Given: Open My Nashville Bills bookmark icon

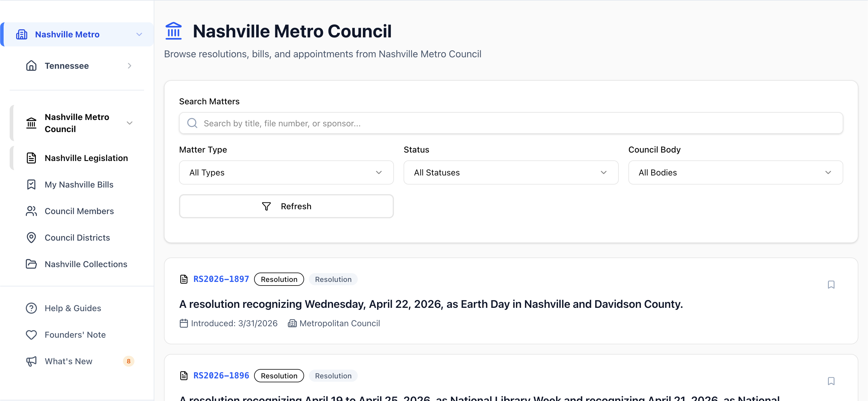Looking at the screenshot, I should click(31, 184).
